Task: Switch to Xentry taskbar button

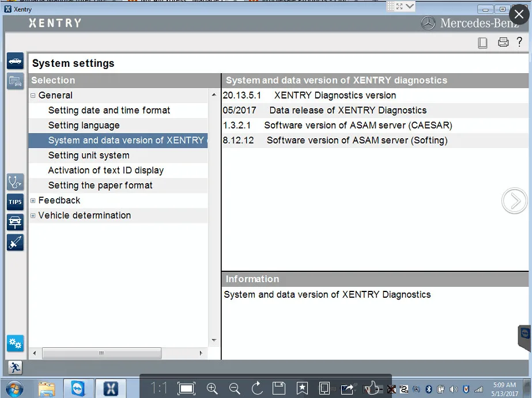Action: [x=111, y=389]
